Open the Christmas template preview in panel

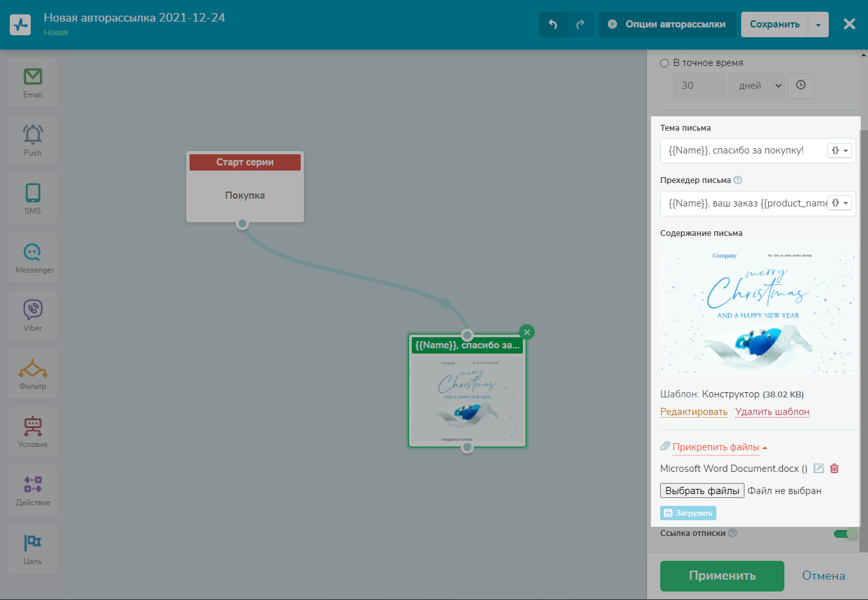[x=758, y=308]
